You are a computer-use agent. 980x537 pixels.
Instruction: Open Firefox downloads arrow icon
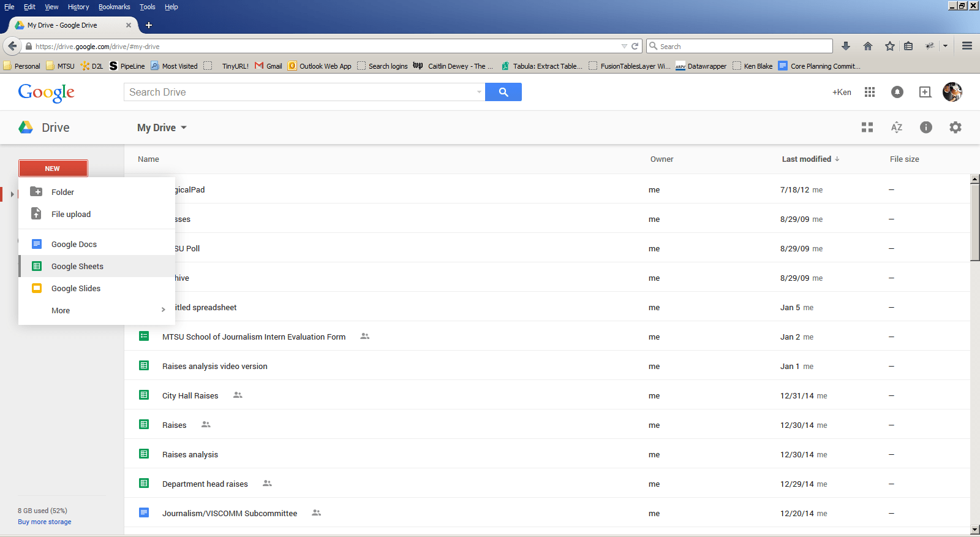click(x=846, y=46)
